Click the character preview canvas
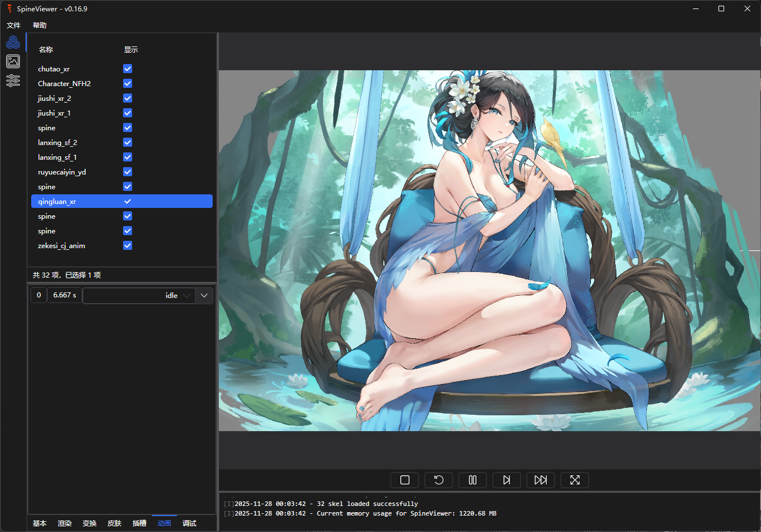This screenshot has width=761, height=532. click(x=490, y=250)
